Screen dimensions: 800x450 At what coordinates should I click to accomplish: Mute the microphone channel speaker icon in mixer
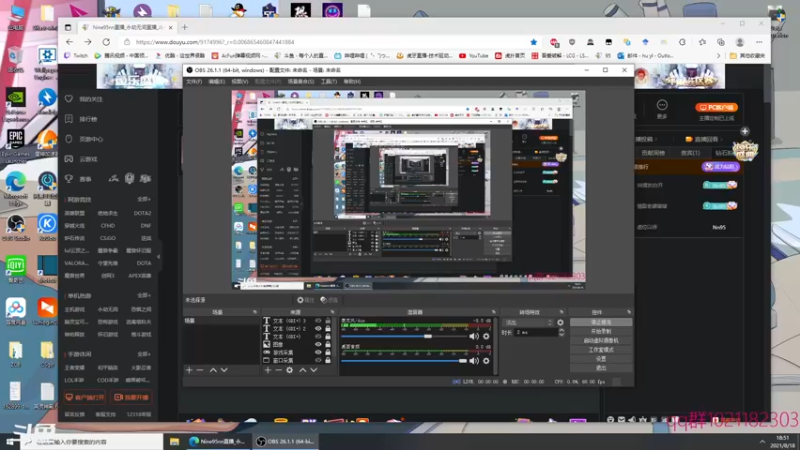(x=474, y=336)
